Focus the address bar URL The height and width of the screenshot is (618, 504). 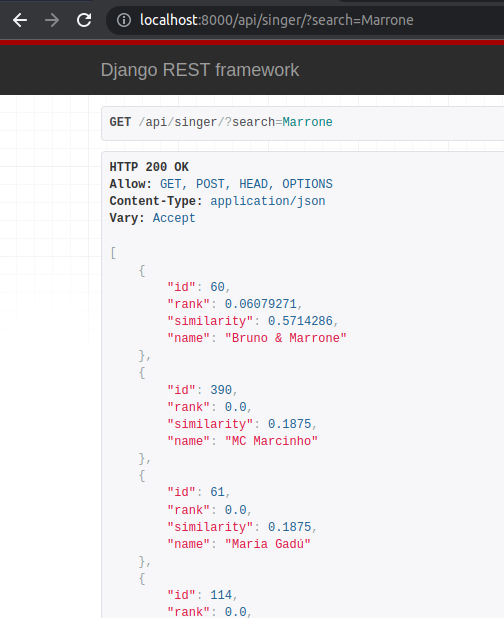277,20
